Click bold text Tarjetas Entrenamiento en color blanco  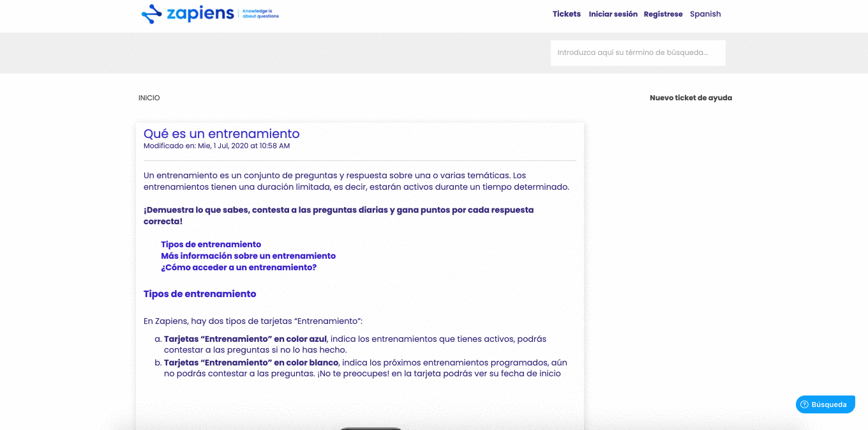(x=251, y=362)
